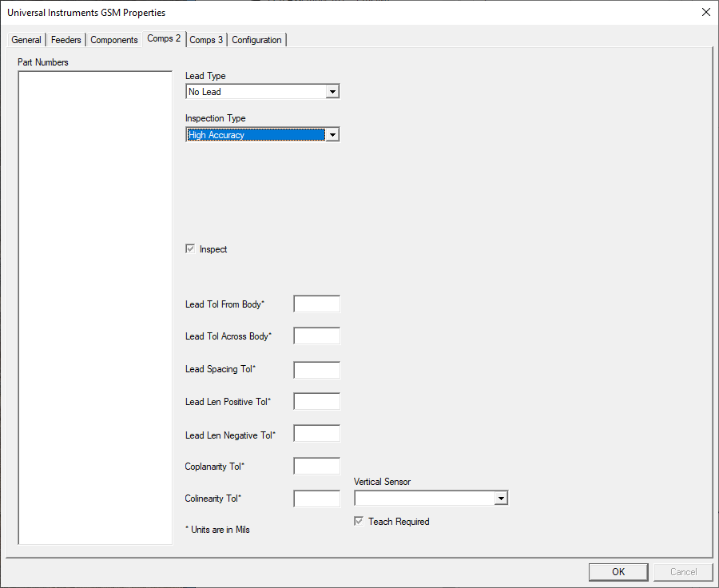Screen dimensions: 719x588
Task: Open the Lead Type dropdown
Action: point(332,91)
